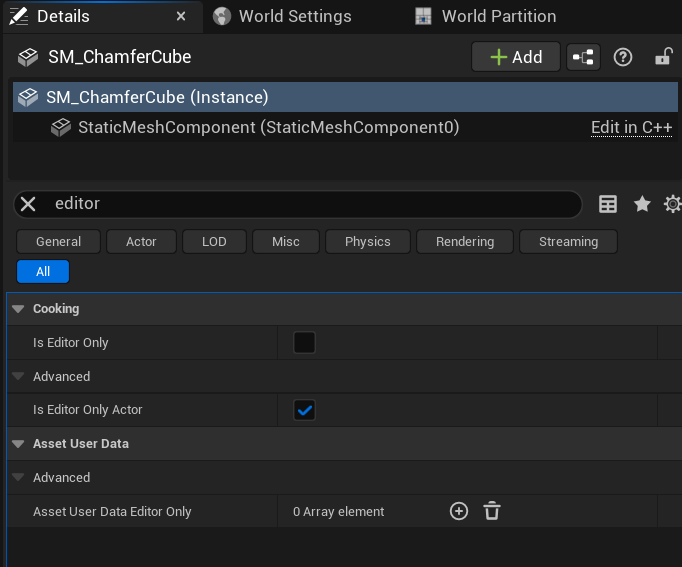Image resolution: width=682 pixels, height=567 pixels.
Task: Toggle the Details panel lock icon
Action: coord(663,57)
